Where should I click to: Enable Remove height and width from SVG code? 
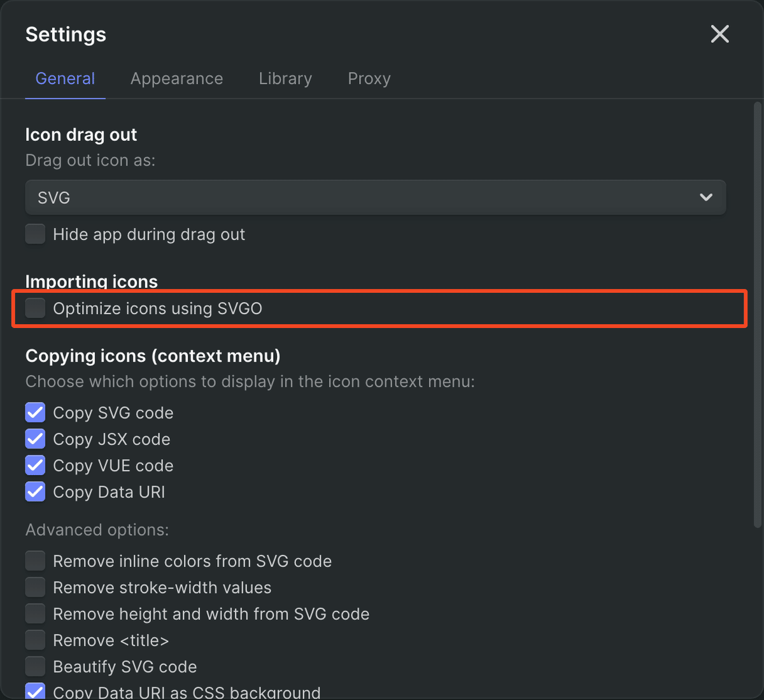pos(35,614)
